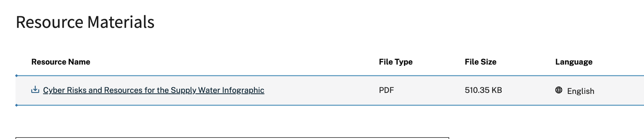Image resolution: width=644 pixels, height=139 pixels.
Task: Click the globe icon next to English
Action: tap(558, 90)
